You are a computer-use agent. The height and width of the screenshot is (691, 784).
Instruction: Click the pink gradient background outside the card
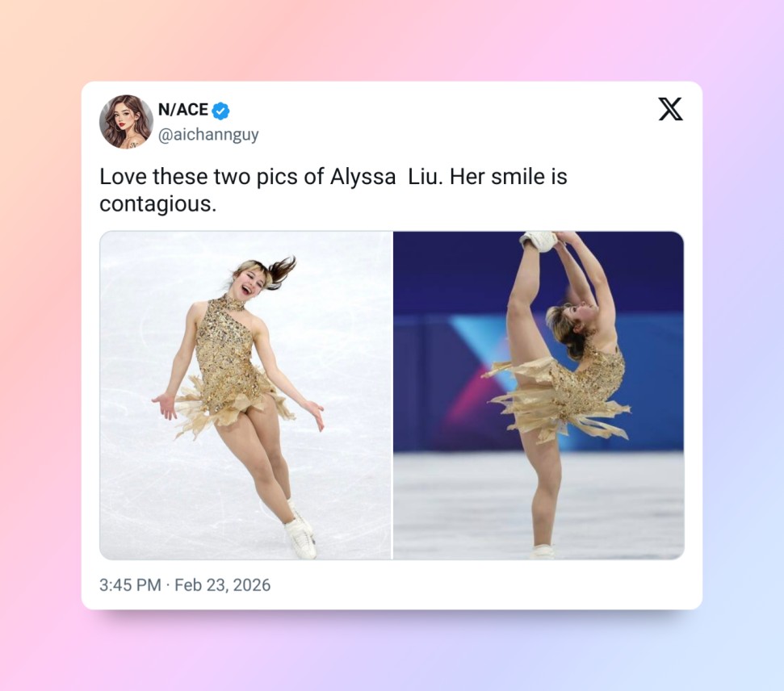pyautogui.click(x=40, y=350)
